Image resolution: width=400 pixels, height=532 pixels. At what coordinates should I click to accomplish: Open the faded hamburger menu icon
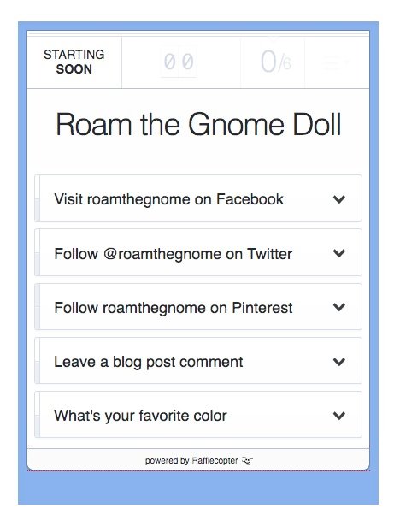[336, 62]
